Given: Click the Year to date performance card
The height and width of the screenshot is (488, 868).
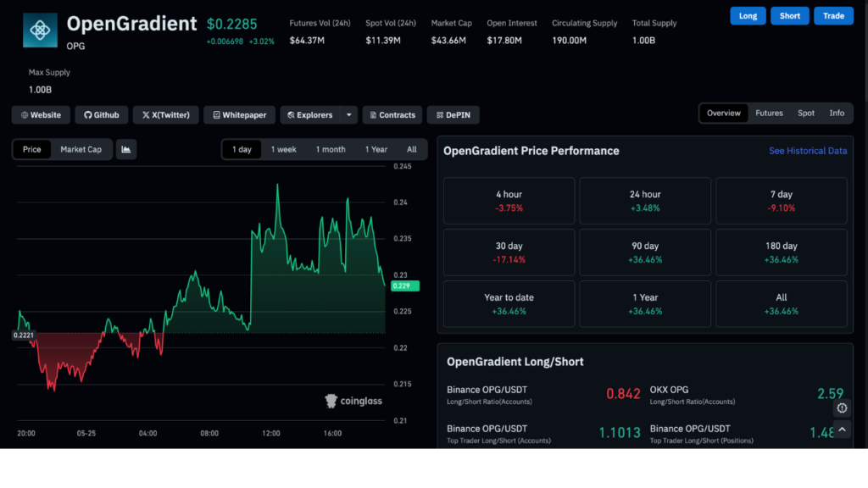Looking at the screenshot, I should tap(509, 304).
